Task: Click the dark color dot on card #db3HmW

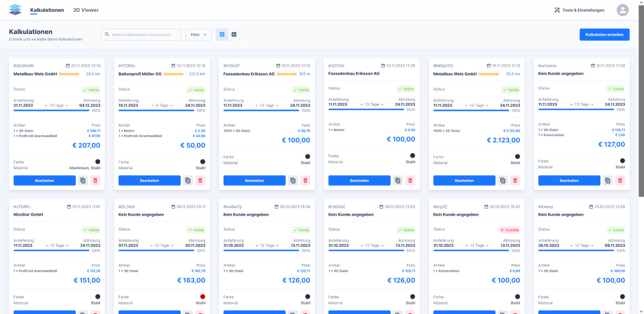Action: 98,161
